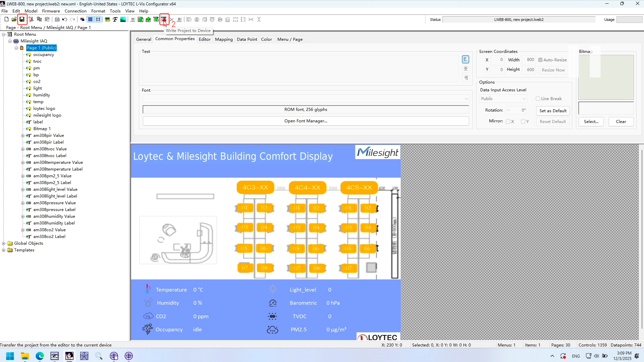The width and height of the screenshot is (644, 362).
Task: Select am308humidity Label tree item
Action: [54, 223]
